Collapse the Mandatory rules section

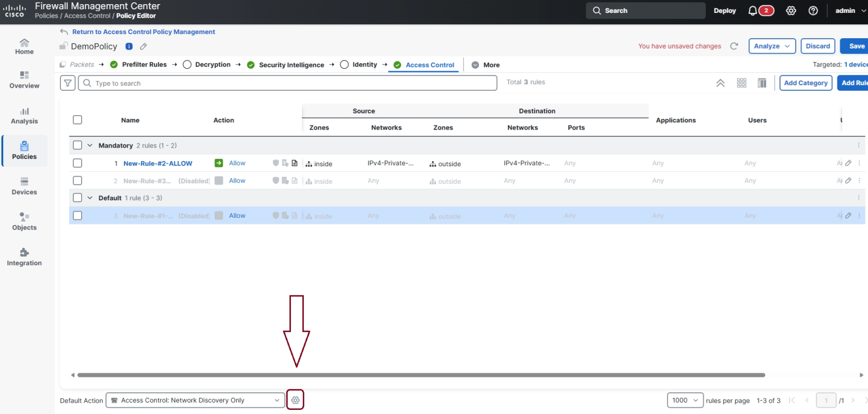coord(90,146)
